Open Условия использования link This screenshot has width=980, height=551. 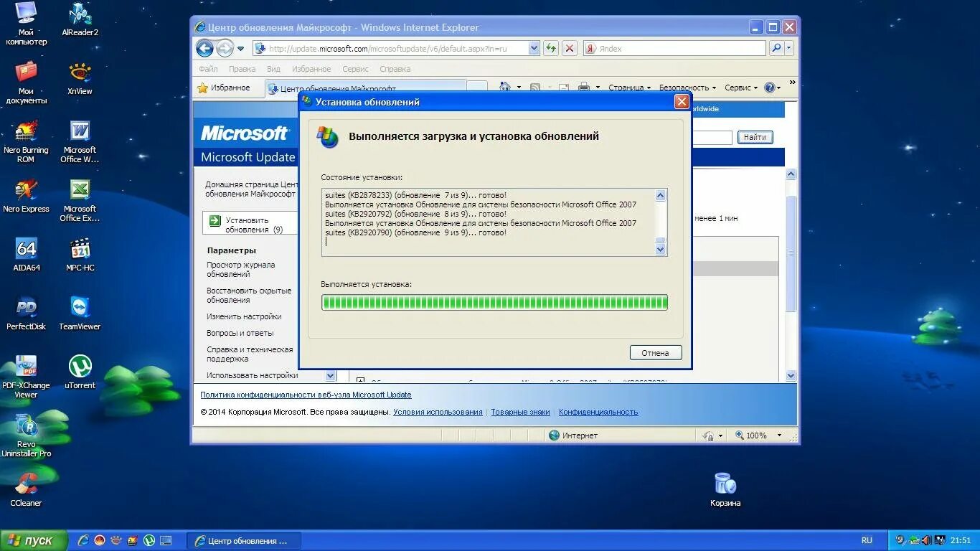(438, 412)
